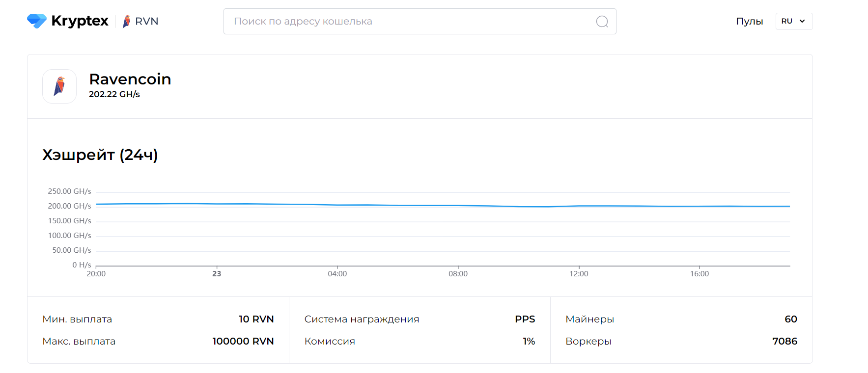
Task: Click the Ravencoin title heading
Action: point(130,79)
